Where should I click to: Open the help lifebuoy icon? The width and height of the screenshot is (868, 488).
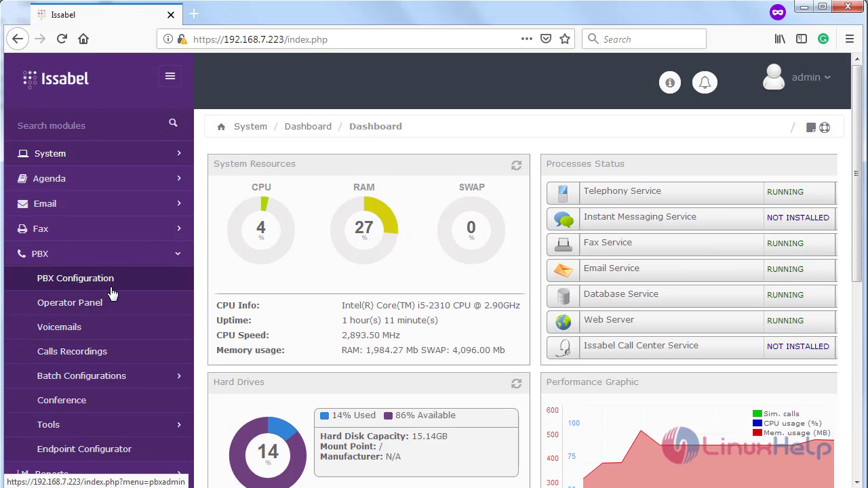(825, 127)
